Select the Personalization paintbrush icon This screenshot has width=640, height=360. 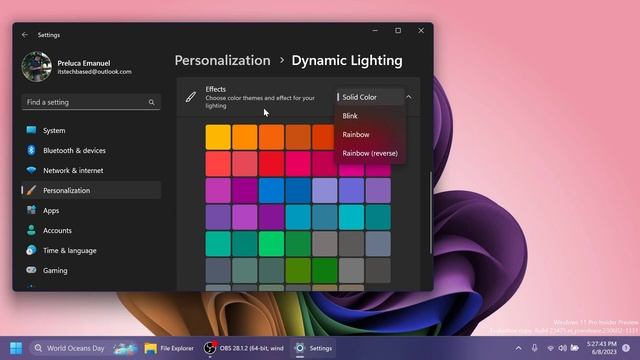click(x=31, y=190)
